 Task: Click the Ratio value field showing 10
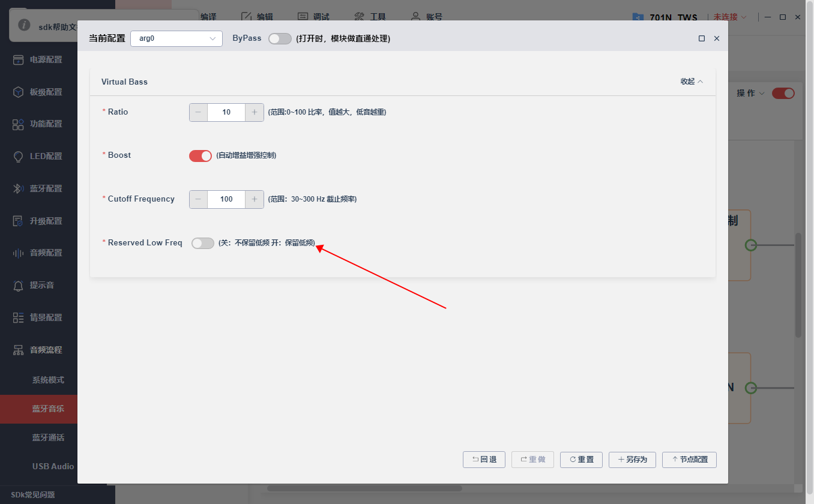pyautogui.click(x=226, y=112)
